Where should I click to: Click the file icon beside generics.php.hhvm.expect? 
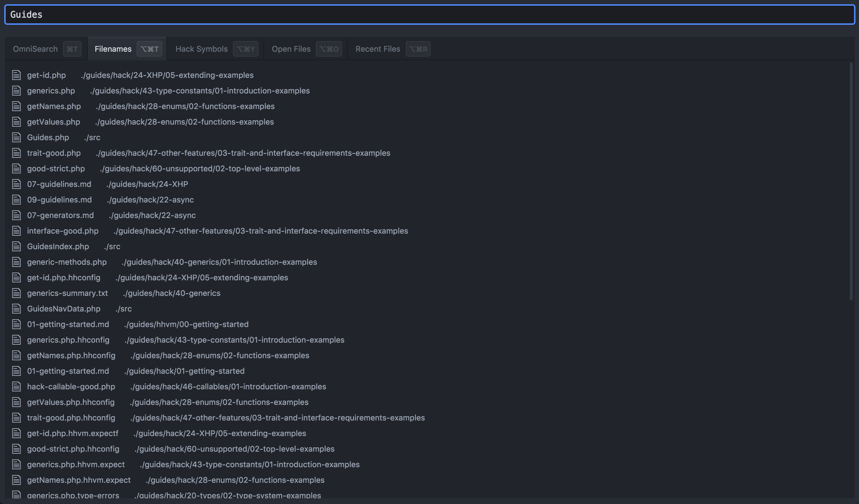tap(16, 464)
